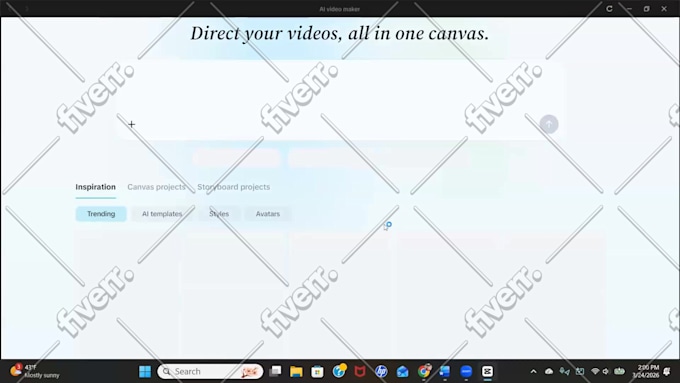The image size is (680, 383).
Task: Click the plus icon in the prompt box
Action: [x=131, y=124]
